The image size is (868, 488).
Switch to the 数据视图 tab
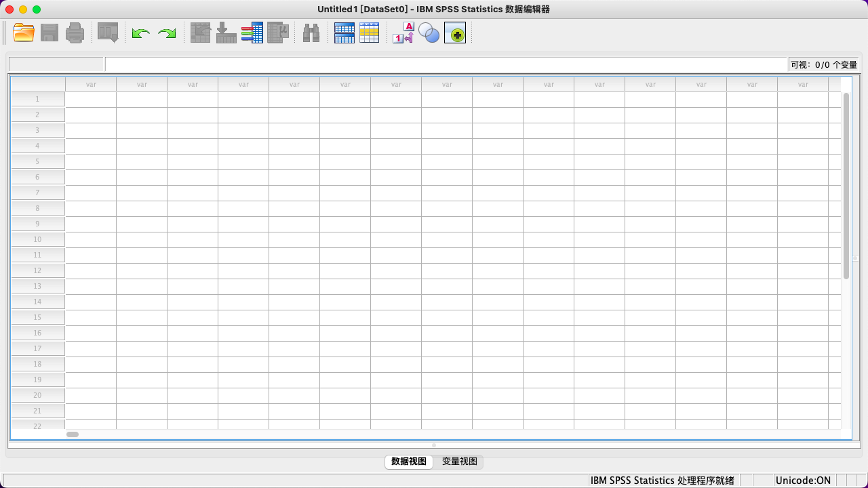click(x=409, y=462)
